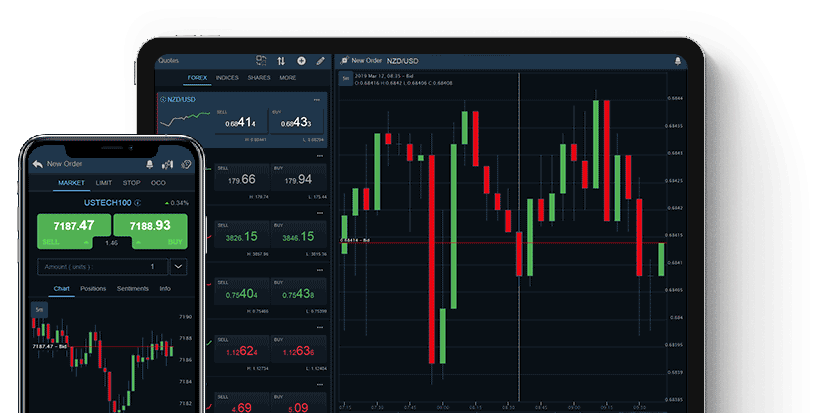Click the bell icon on tablet top-right
Image resolution: width=819 pixels, height=413 pixels.
(678, 61)
